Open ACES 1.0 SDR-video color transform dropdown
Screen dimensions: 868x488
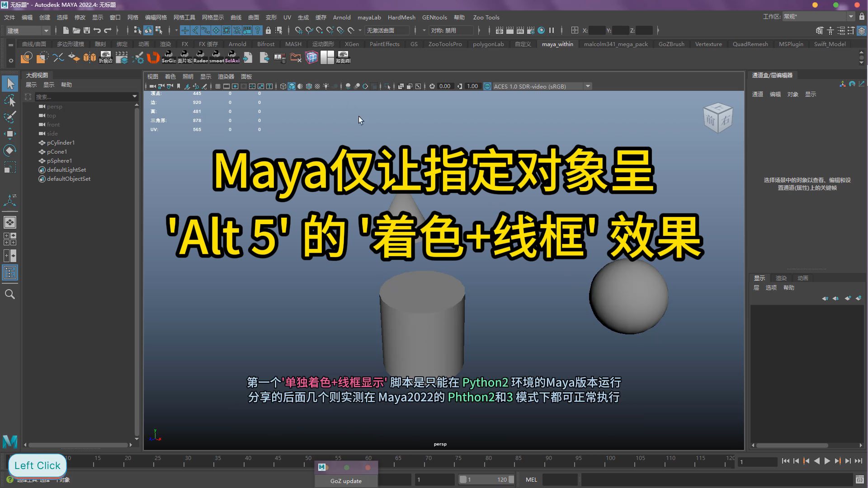(x=542, y=86)
